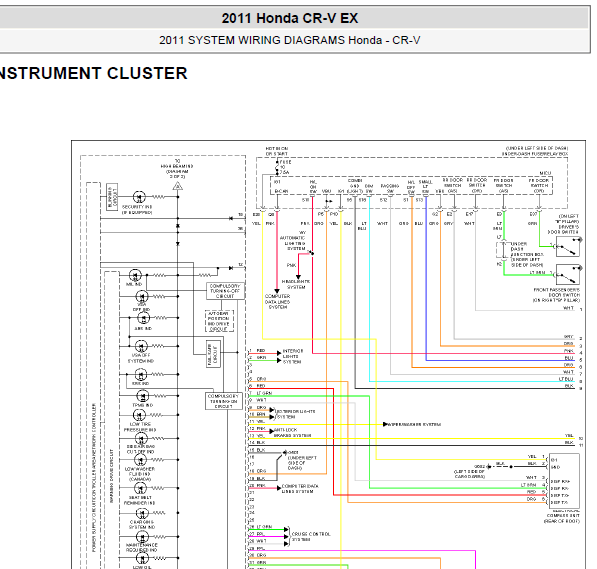
Task: Click the Compulsory Turning-Off Circuit box
Action: [x=225, y=291]
